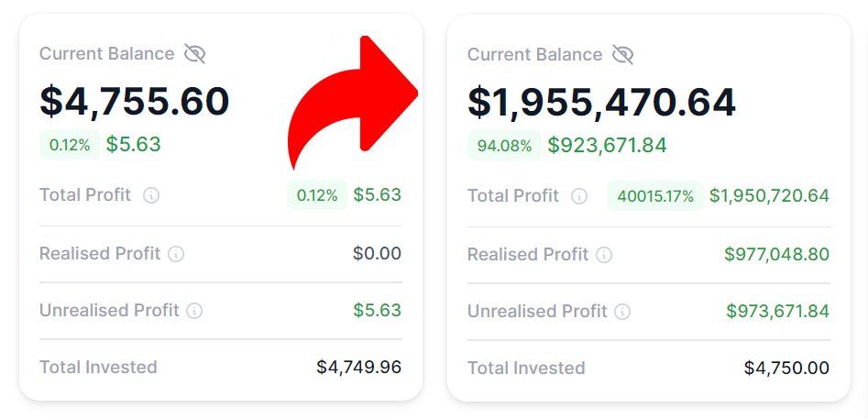Click the $4,749.96 total invested value
868x419 pixels.
[x=358, y=367]
